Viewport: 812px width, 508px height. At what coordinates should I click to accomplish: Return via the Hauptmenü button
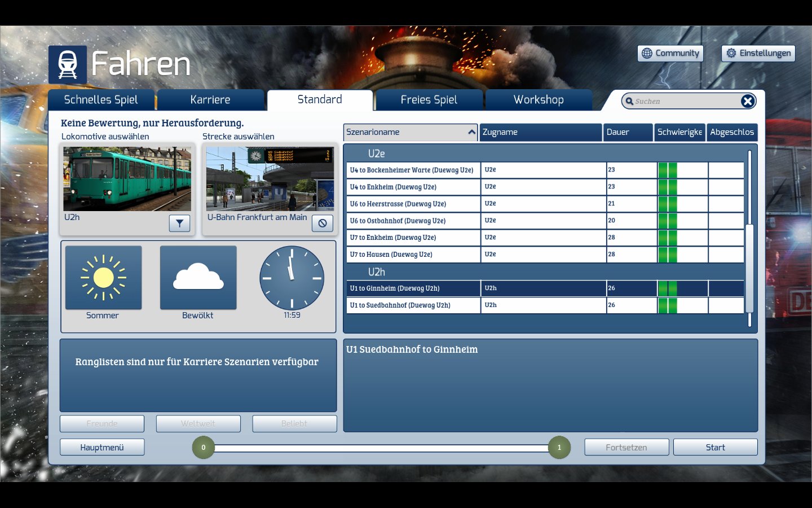[x=102, y=447]
